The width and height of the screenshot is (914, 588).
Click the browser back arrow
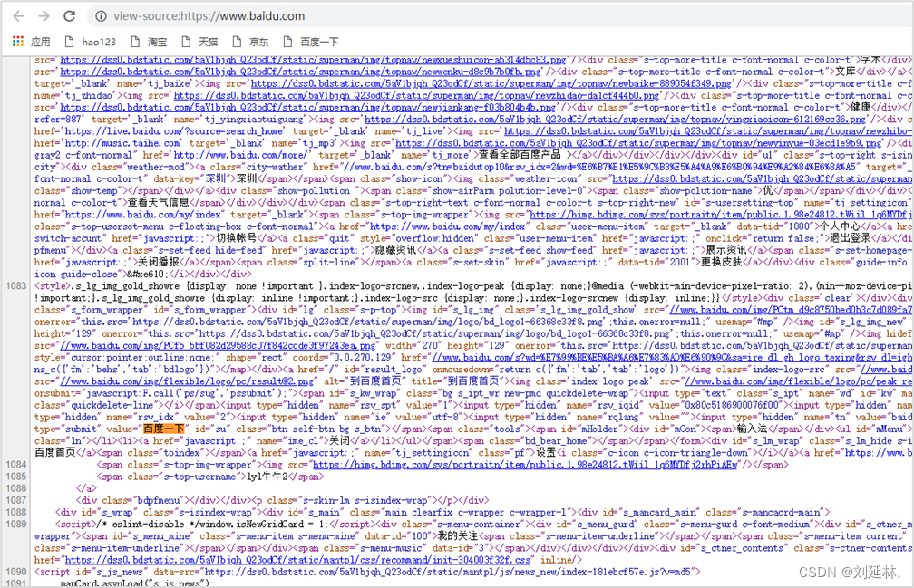14,15
